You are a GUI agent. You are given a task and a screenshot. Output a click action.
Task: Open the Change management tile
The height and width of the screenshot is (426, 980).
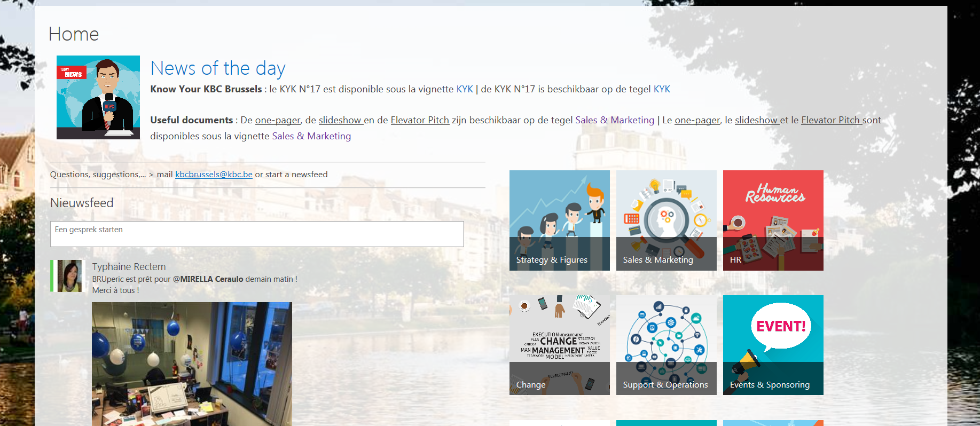[559, 345]
